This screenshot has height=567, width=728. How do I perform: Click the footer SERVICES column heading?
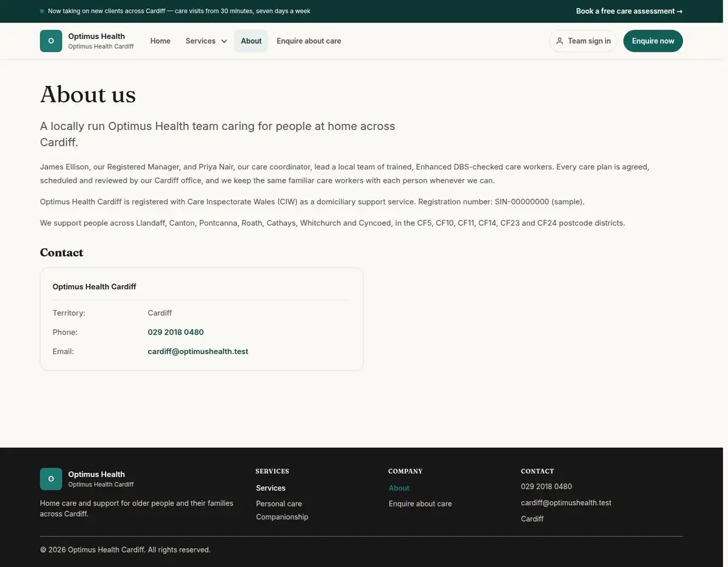pos(272,471)
